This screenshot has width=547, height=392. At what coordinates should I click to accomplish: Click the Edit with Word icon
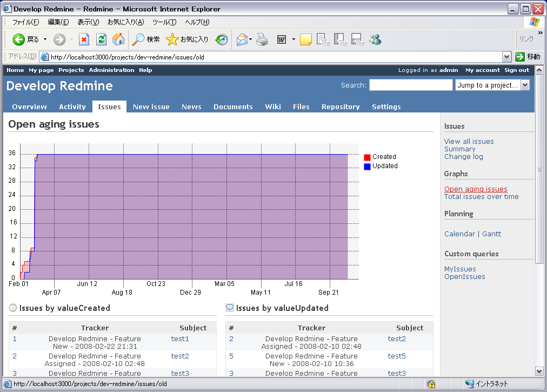click(x=282, y=39)
